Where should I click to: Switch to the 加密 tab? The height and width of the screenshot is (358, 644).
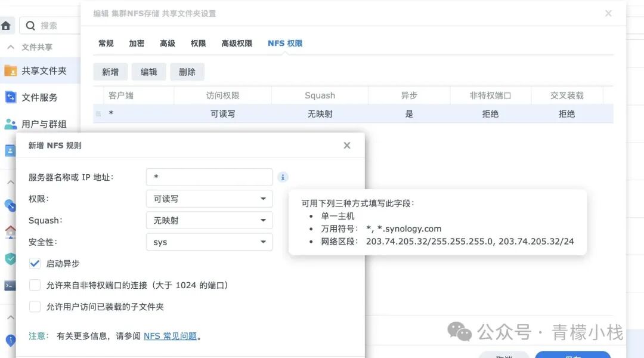(x=136, y=43)
